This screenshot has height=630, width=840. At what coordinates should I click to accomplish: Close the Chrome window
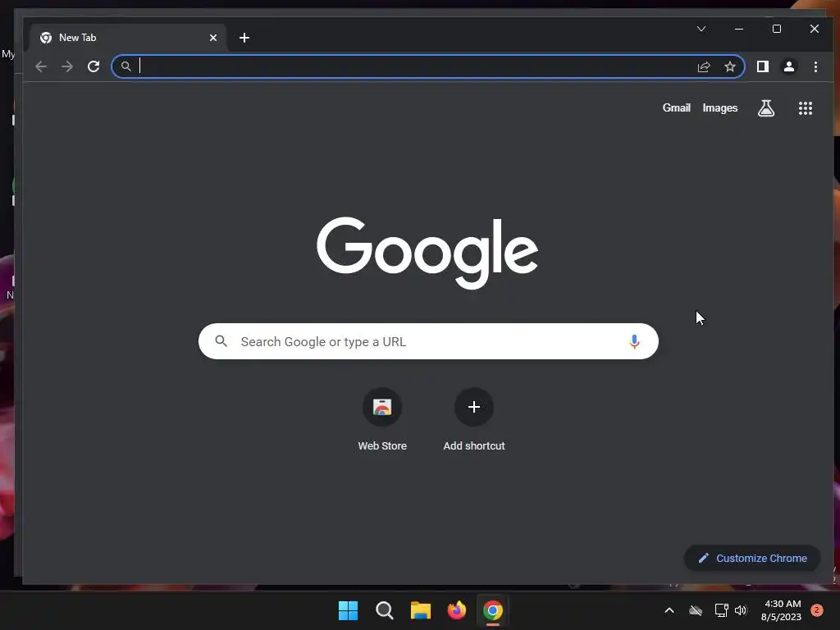pyautogui.click(x=815, y=29)
